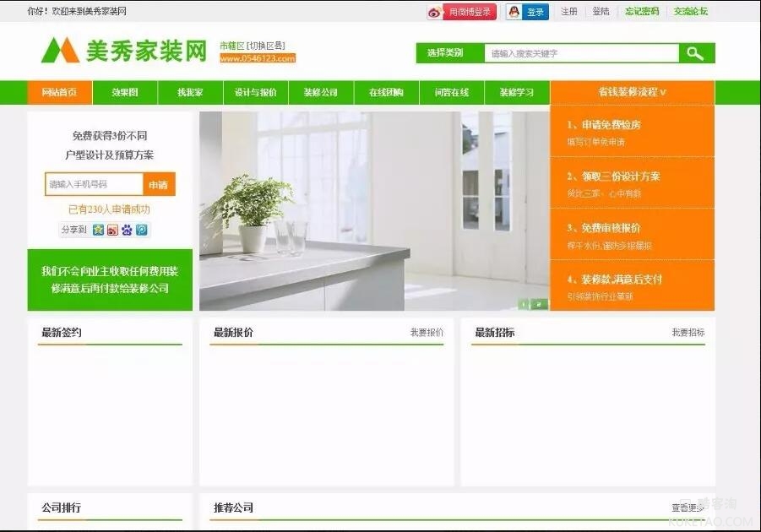Click the 最新招标 section heading
This screenshot has width=761, height=532.
[495, 333]
